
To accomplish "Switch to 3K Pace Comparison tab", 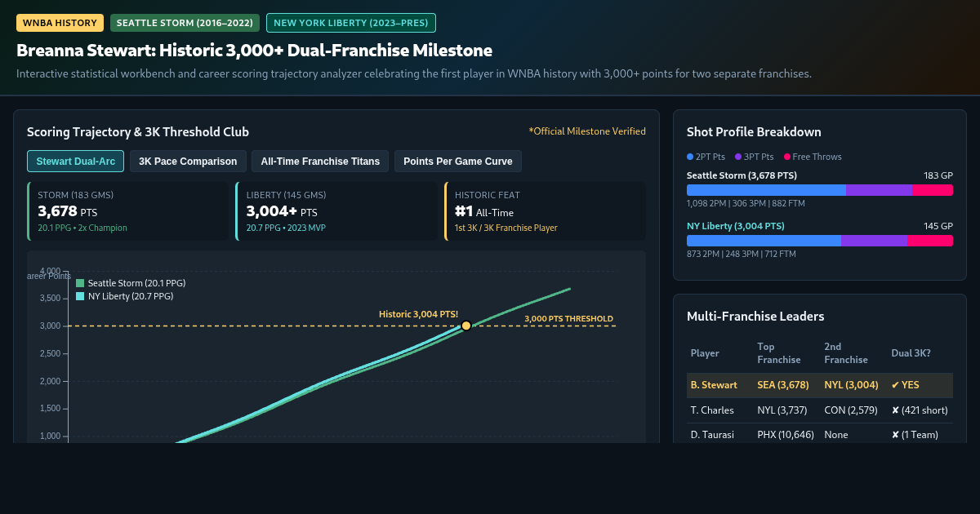I will pos(188,162).
